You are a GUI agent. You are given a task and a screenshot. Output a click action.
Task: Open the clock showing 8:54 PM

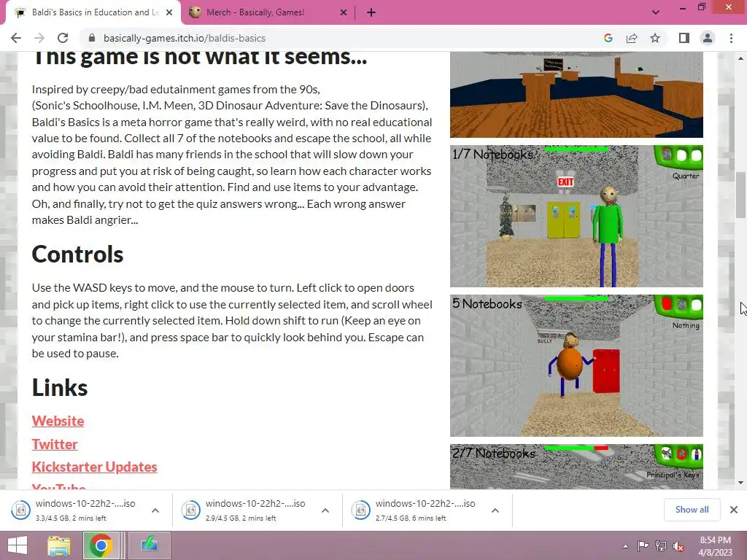[715, 546]
